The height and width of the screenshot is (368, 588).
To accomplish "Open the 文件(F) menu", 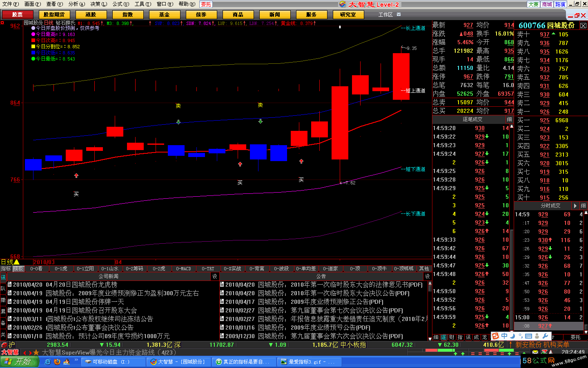I will point(11,4).
